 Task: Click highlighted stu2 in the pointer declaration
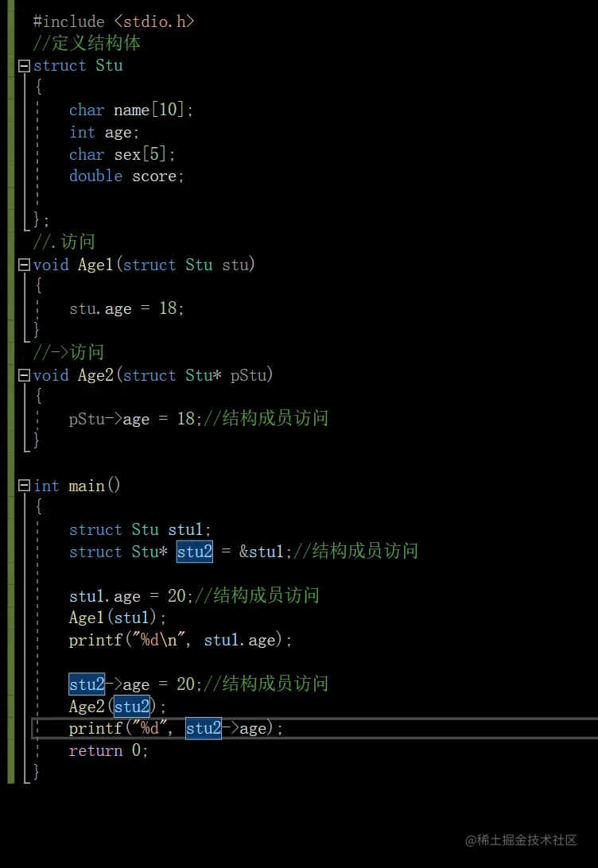(x=195, y=552)
